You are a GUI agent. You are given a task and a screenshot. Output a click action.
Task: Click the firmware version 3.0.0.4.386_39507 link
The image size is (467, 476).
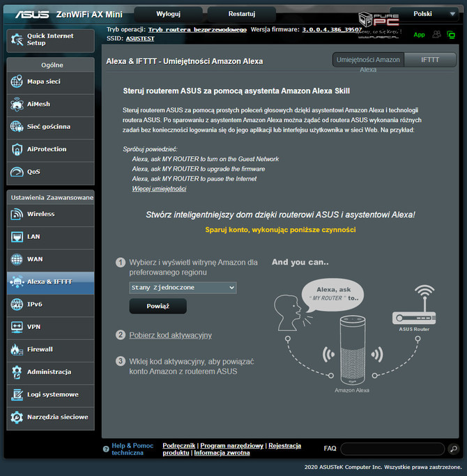pos(332,30)
